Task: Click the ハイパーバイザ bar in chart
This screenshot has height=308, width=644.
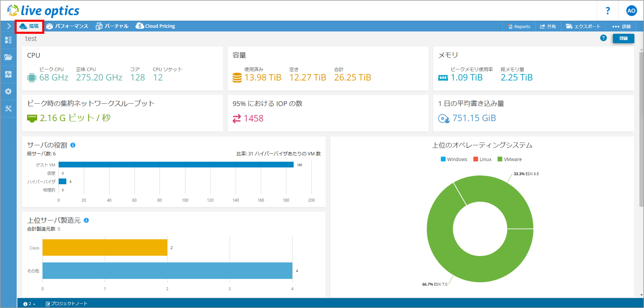Action: 63,181
